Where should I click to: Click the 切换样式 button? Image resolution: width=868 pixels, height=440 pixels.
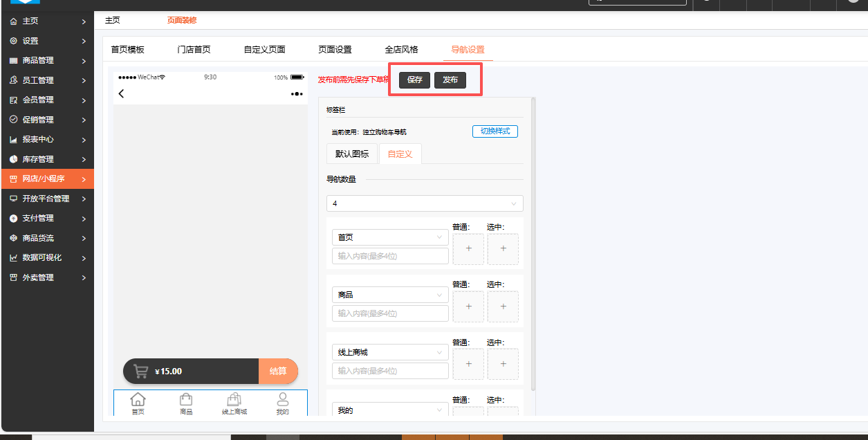tap(495, 131)
